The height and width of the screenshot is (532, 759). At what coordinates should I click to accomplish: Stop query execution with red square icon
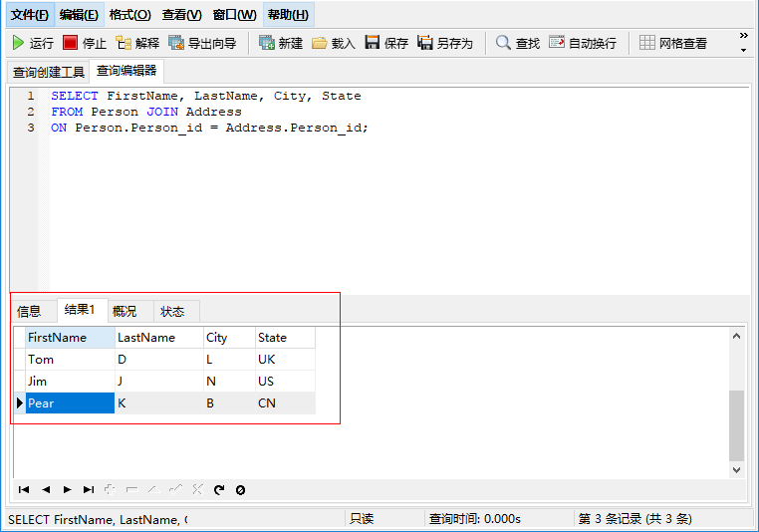tap(85, 43)
